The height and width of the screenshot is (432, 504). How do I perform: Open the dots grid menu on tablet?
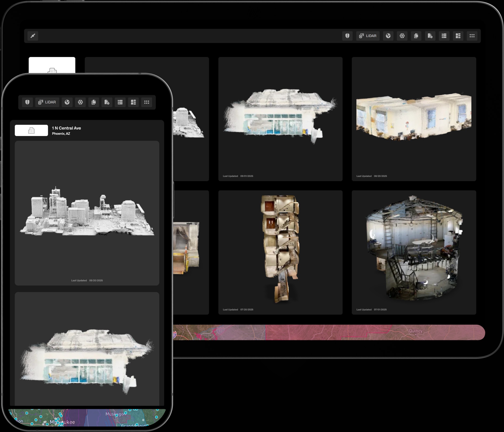472,36
